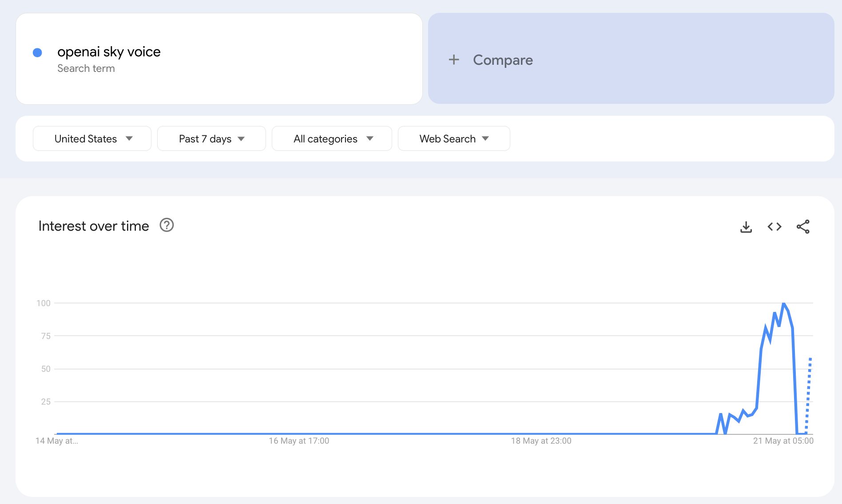
Task: Click the United States dropdown arrow
Action: point(129,138)
